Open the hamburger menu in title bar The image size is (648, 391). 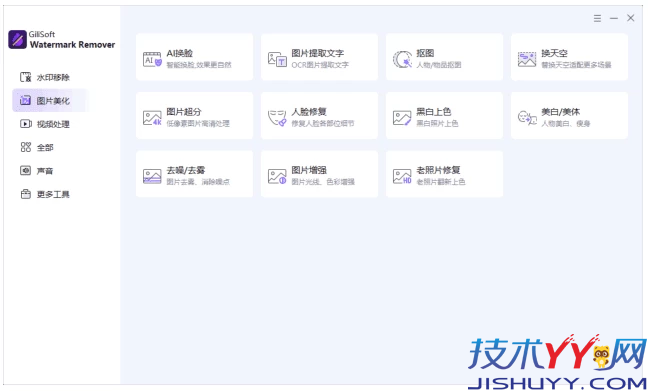pyautogui.click(x=597, y=18)
